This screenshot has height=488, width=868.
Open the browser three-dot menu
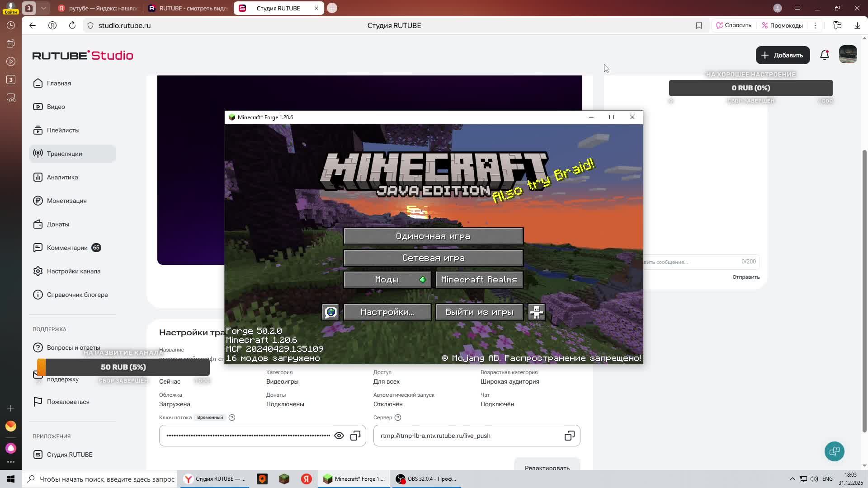coord(815,25)
